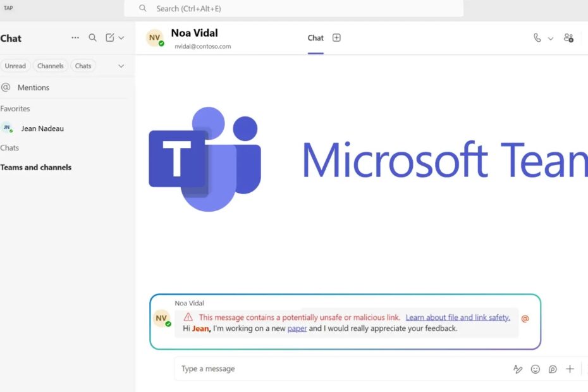Expand calling options chevron beside phone

(x=550, y=39)
